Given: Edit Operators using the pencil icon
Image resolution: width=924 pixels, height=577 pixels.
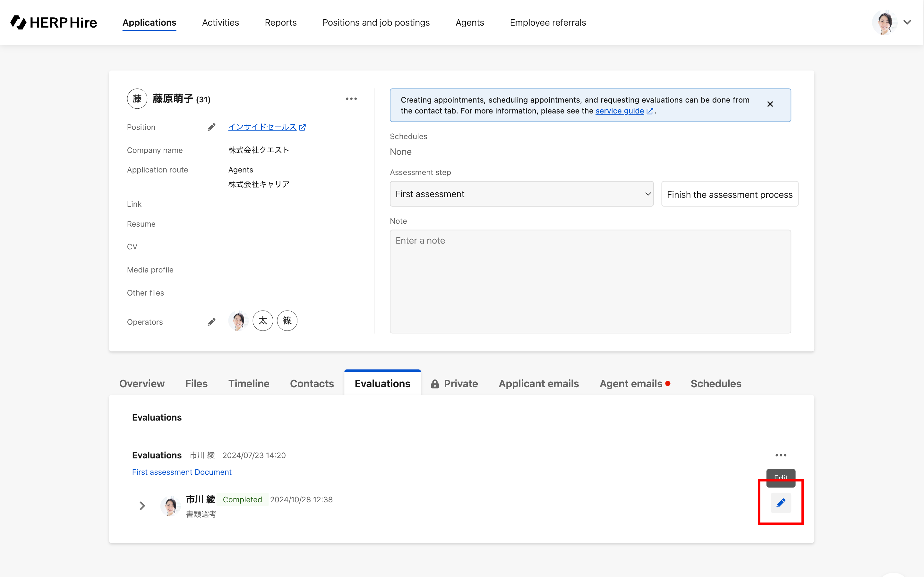Looking at the screenshot, I should [211, 322].
